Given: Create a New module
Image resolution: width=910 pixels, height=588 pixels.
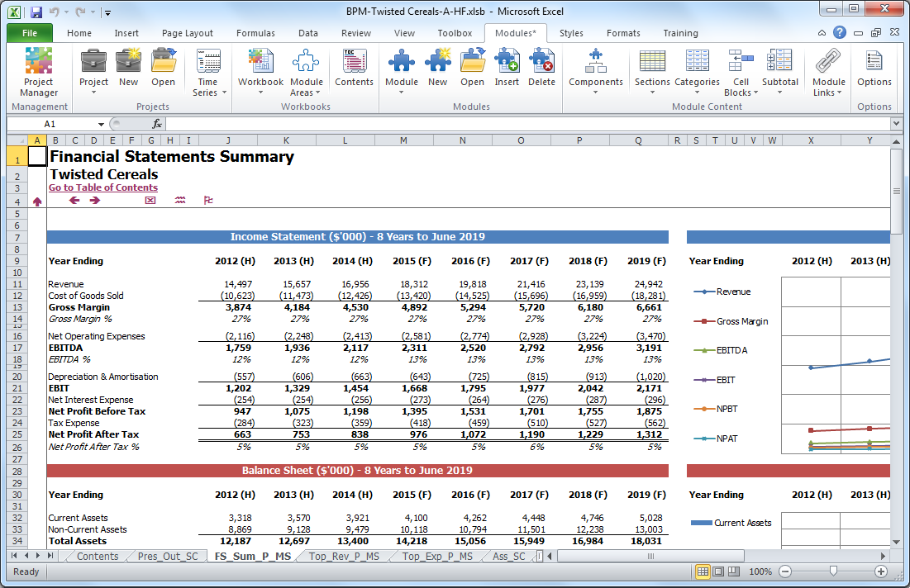Looking at the screenshot, I should click(x=437, y=67).
